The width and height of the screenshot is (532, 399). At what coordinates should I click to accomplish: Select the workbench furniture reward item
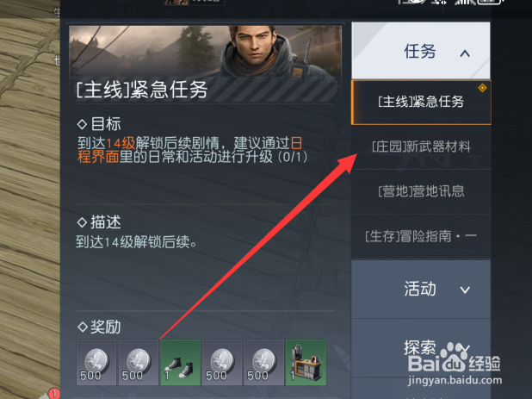click(306, 362)
